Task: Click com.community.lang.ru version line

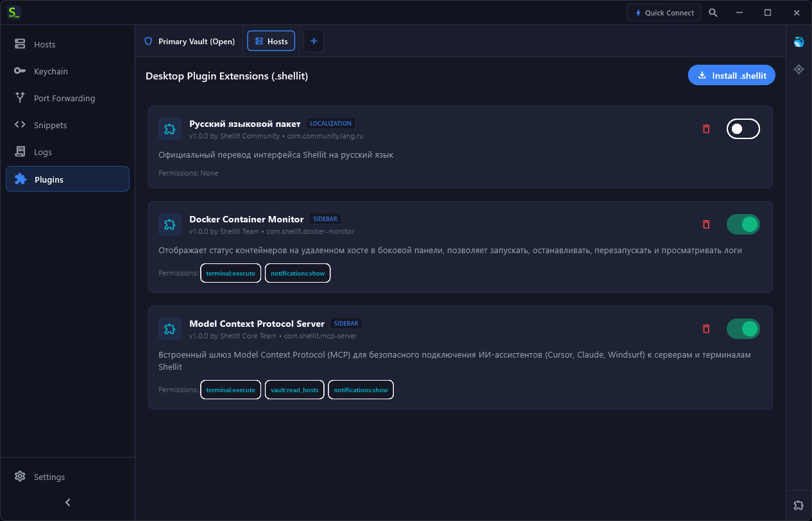Action: point(276,136)
